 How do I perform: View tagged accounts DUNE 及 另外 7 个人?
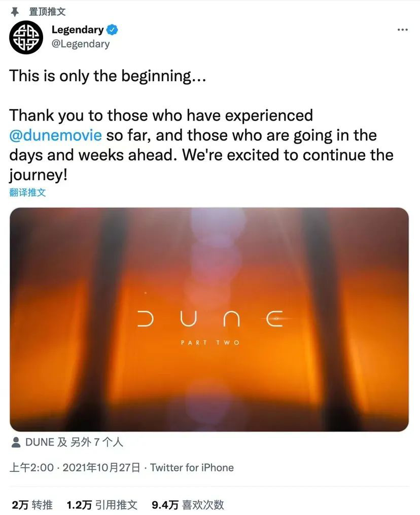click(74, 442)
